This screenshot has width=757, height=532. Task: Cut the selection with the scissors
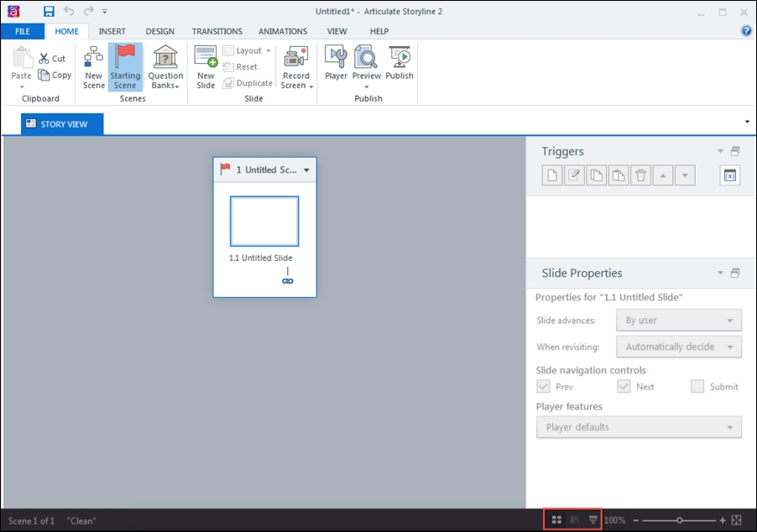point(52,59)
